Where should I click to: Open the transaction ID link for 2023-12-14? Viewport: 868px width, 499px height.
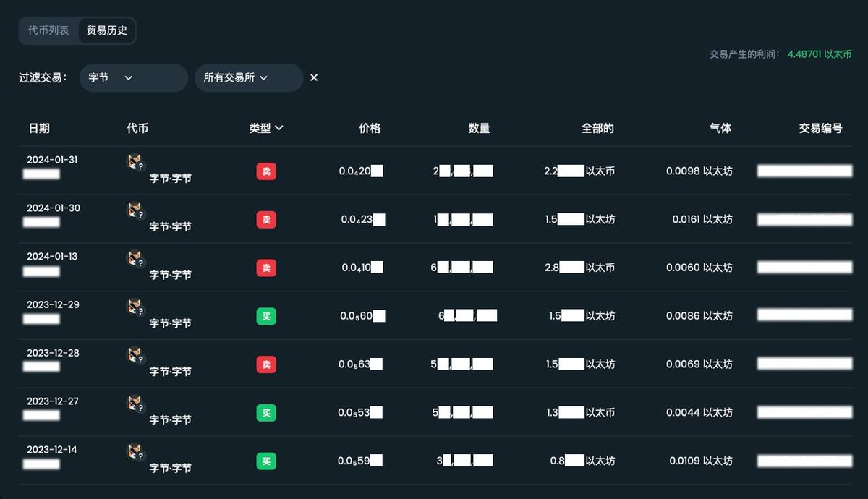click(804, 461)
